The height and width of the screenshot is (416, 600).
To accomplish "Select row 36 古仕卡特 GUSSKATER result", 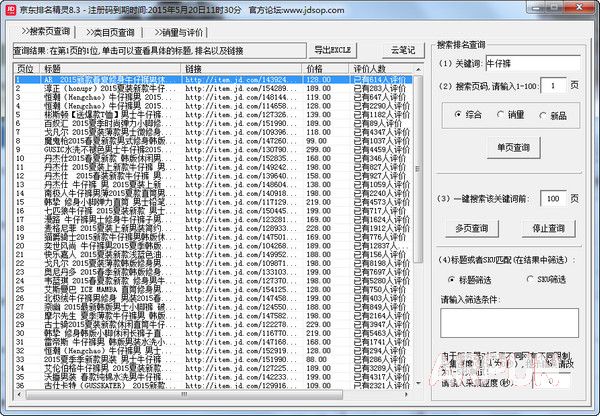I will click(x=214, y=385).
